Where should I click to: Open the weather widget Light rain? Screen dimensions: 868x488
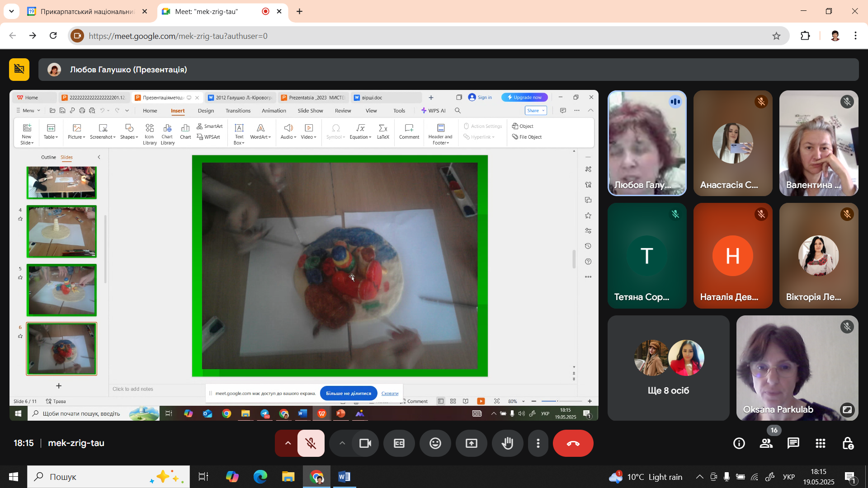point(646,477)
